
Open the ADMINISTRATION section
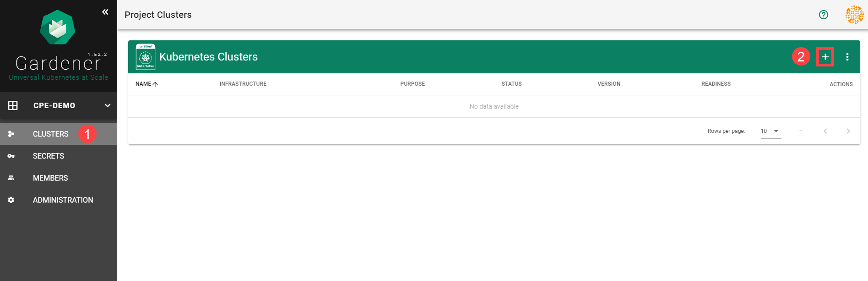pyautogui.click(x=63, y=200)
